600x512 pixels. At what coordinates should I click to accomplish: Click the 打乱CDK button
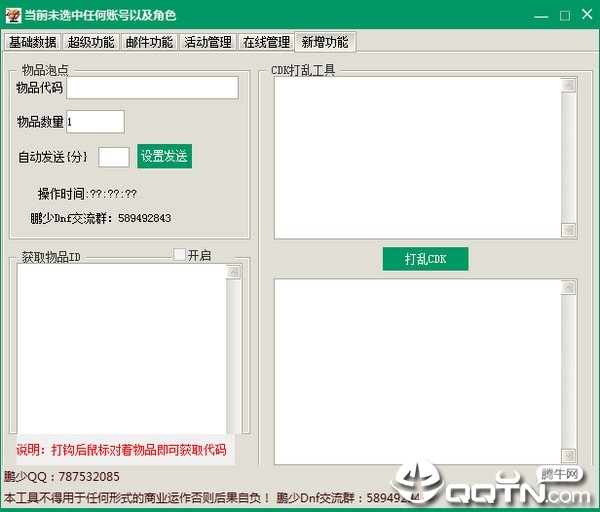pos(425,259)
